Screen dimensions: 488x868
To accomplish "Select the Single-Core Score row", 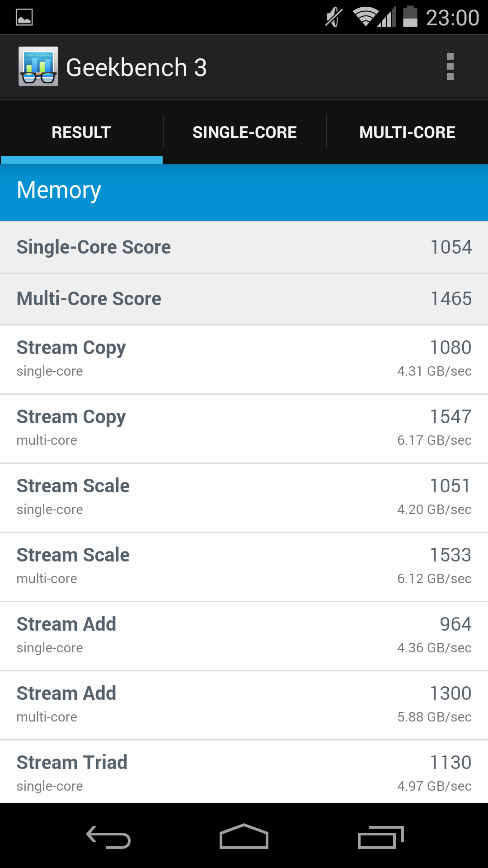I will [x=244, y=247].
